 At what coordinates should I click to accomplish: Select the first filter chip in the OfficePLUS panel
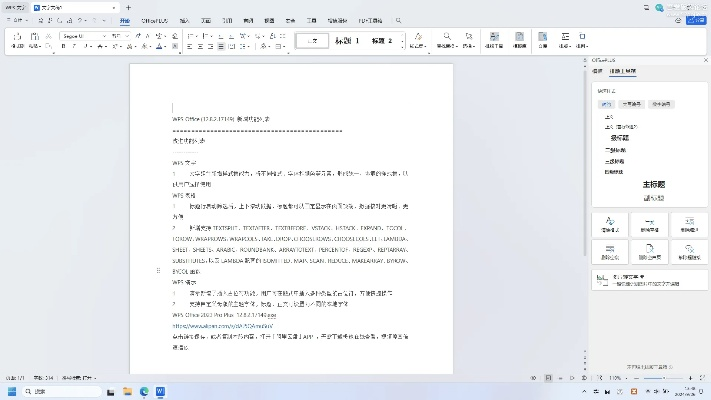point(606,104)
